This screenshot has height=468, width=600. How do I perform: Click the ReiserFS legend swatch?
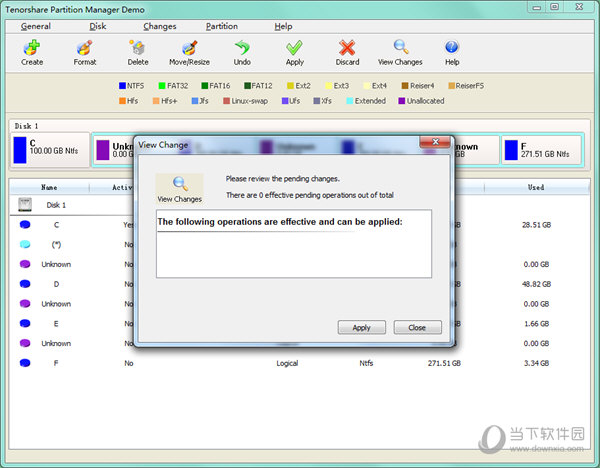[x=452, y=86]
